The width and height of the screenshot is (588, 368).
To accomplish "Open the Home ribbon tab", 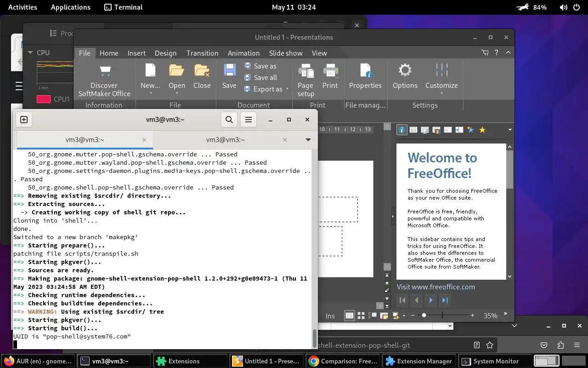I will coord(109,53).
